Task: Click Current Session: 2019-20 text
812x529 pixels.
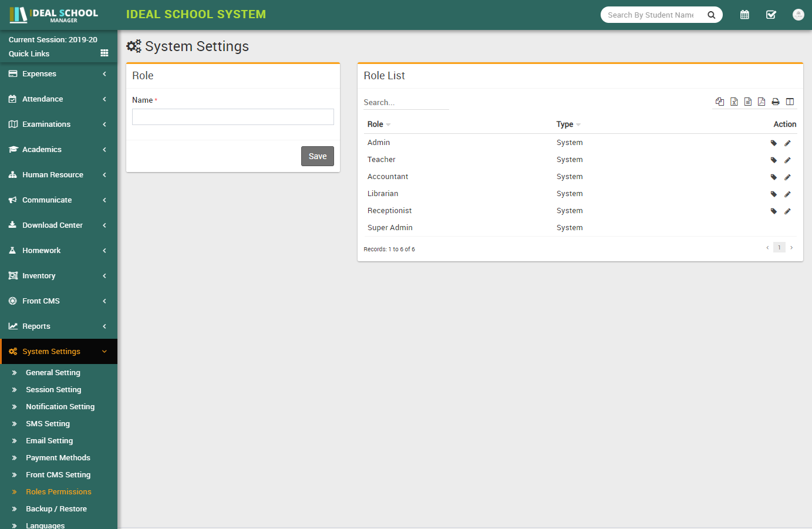Action: 53,39
